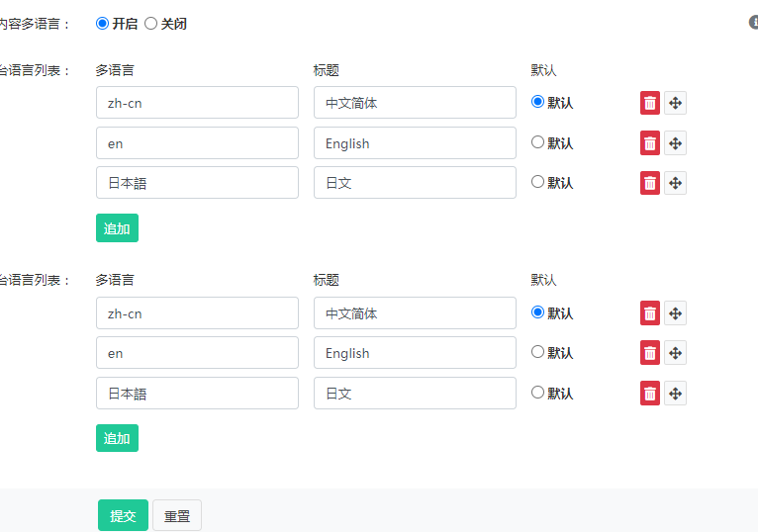Set 日文 as default in second list
The image size is (758, 532).
tap(538, 393)
